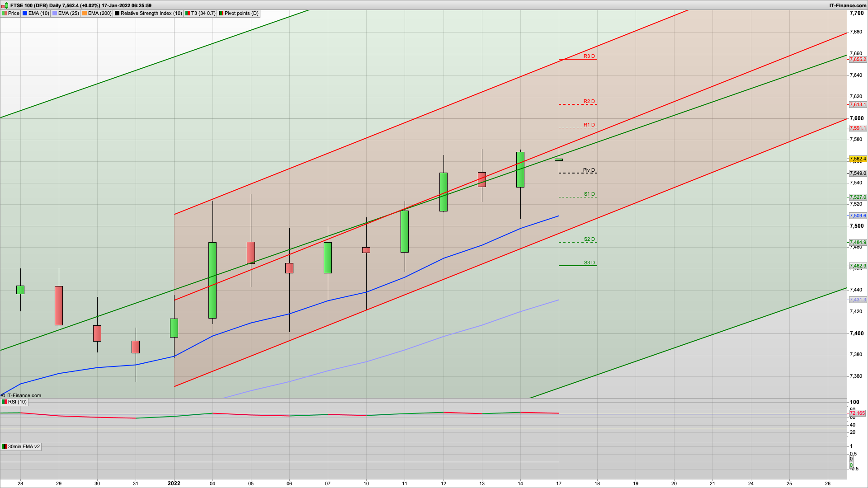Click the 72.165 RSI value tag

(x=857, y=413)
